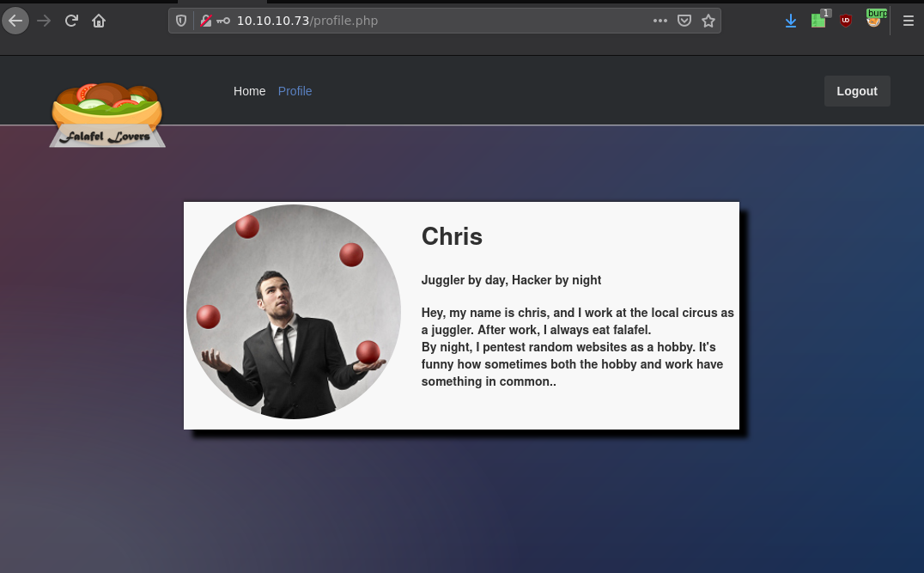Click the forward navigation arrow
The height and width of the screenshot is (573, 924).
pyautogui.click(x=44, y=21)
